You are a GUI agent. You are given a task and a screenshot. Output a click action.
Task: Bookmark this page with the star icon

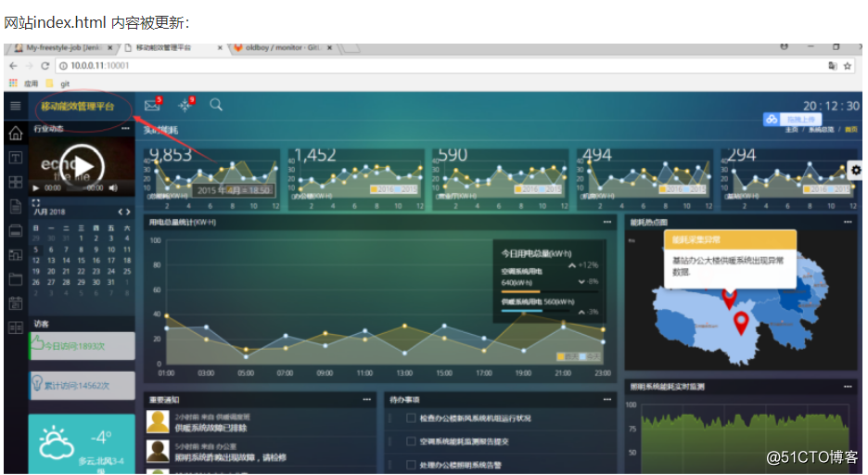point(847,66)
